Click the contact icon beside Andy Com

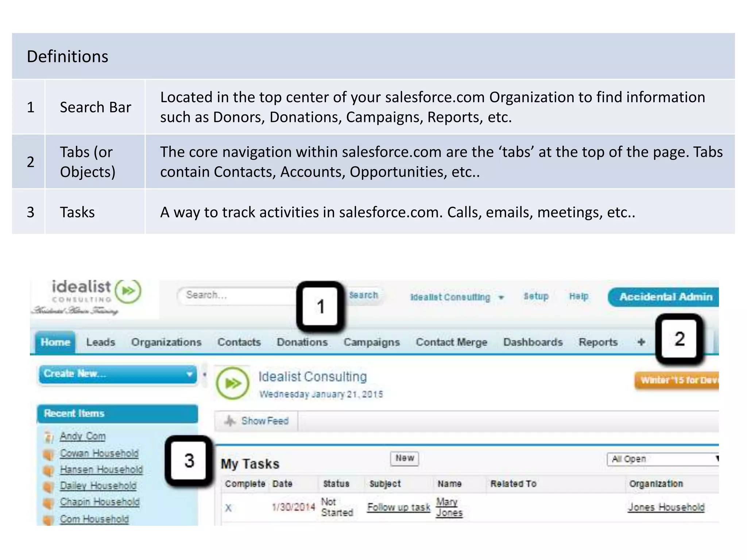[49, 436]
